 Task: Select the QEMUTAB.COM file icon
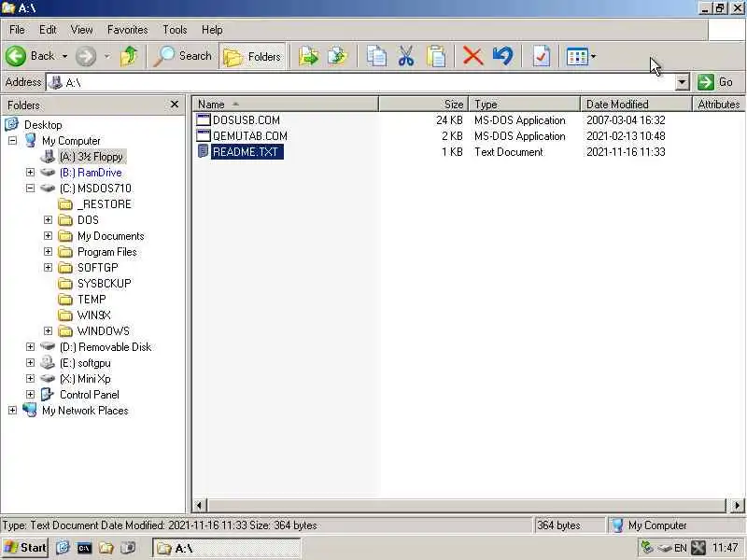[x=204, y=135]
